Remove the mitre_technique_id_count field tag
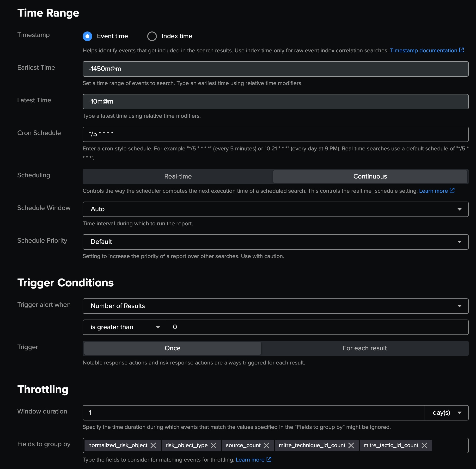 click(x=351, y=445)
